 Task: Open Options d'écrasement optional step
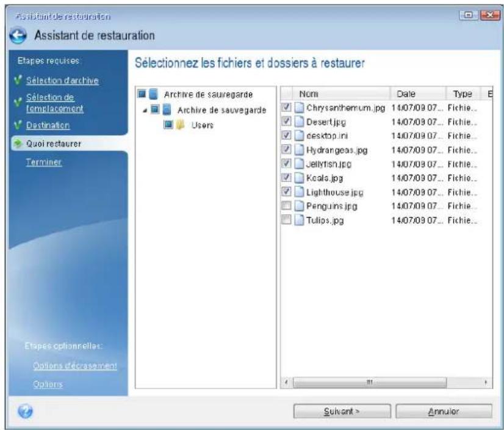[75, 366]
